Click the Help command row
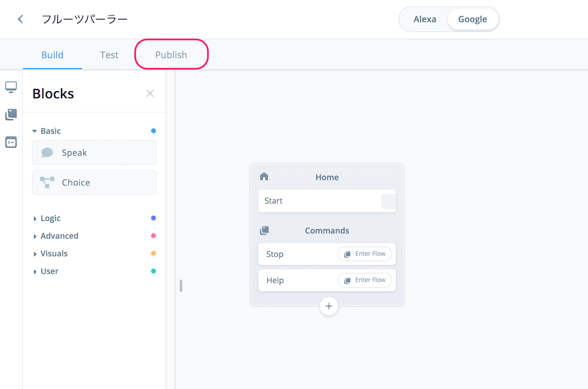 [327, 281]
